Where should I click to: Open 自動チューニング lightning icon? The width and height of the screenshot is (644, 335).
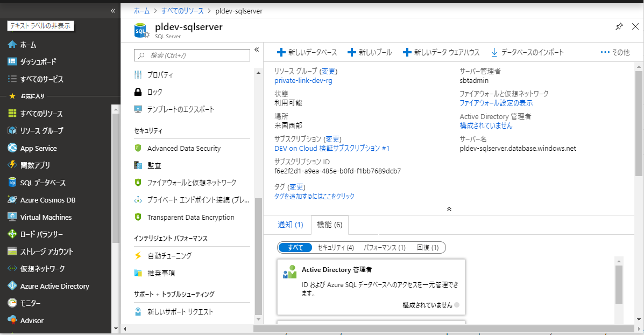138,256
